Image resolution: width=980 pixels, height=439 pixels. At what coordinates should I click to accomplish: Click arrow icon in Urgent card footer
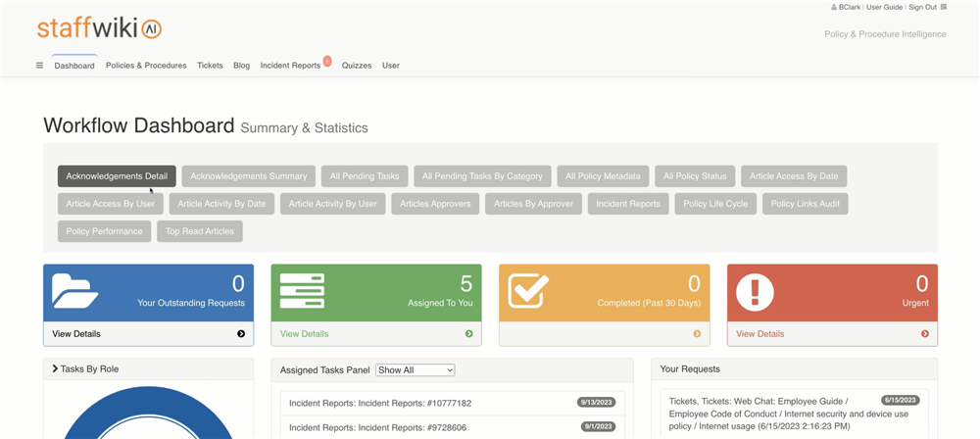[924, 334]
